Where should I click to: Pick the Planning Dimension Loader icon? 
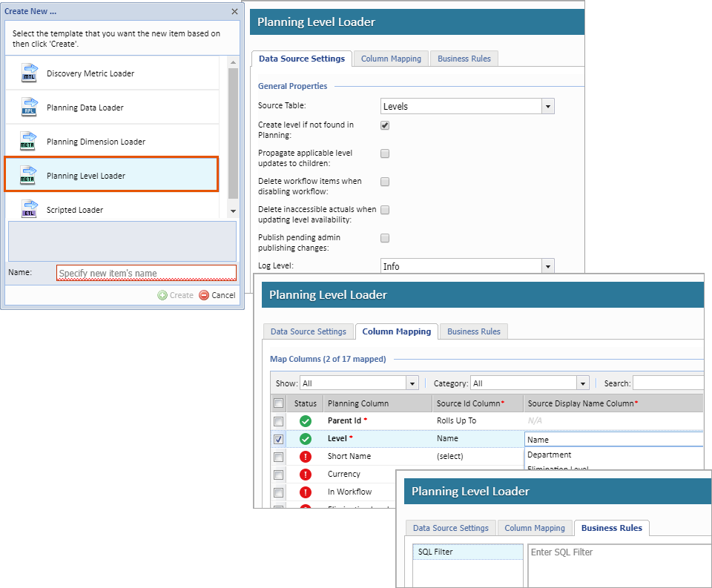[x=29, y=141]
